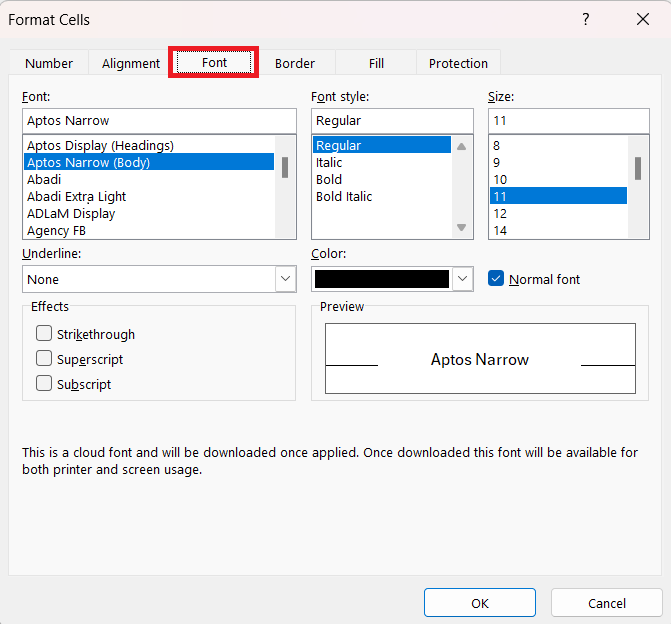
Task: Click font style list scroll down arrow
Action: [x=461, y=227]
